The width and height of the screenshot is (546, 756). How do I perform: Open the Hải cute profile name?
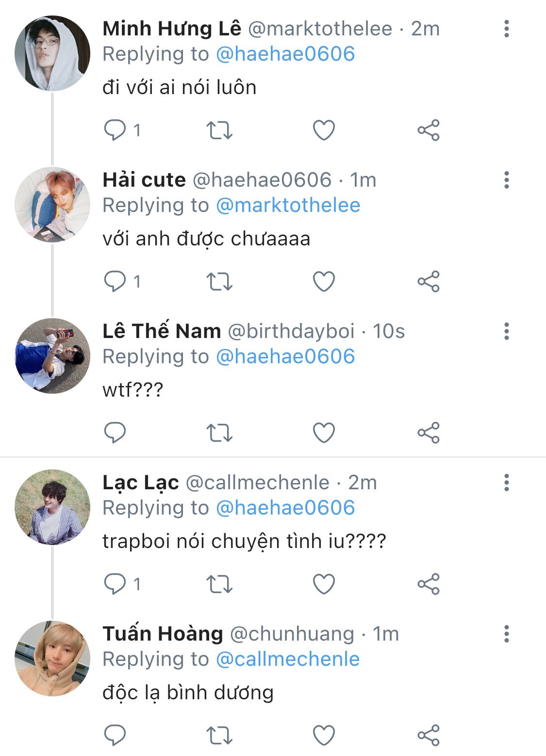(144, 180)
